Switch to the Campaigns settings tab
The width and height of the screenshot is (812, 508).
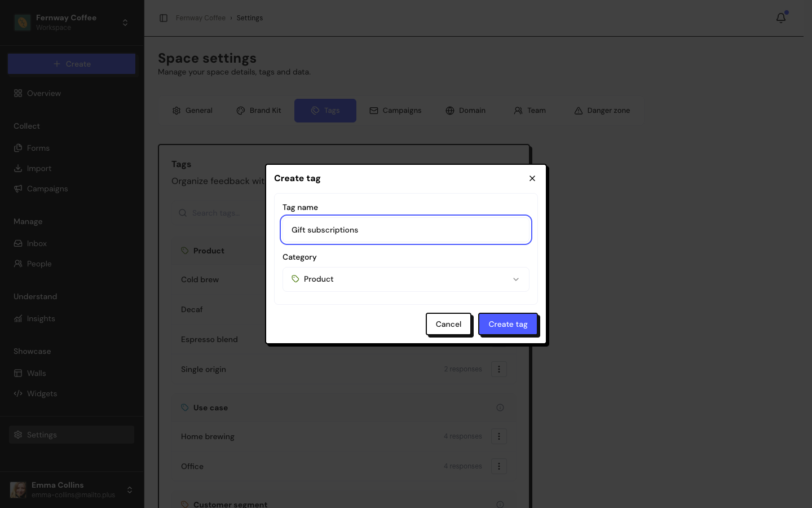click(x=395, y=111)
